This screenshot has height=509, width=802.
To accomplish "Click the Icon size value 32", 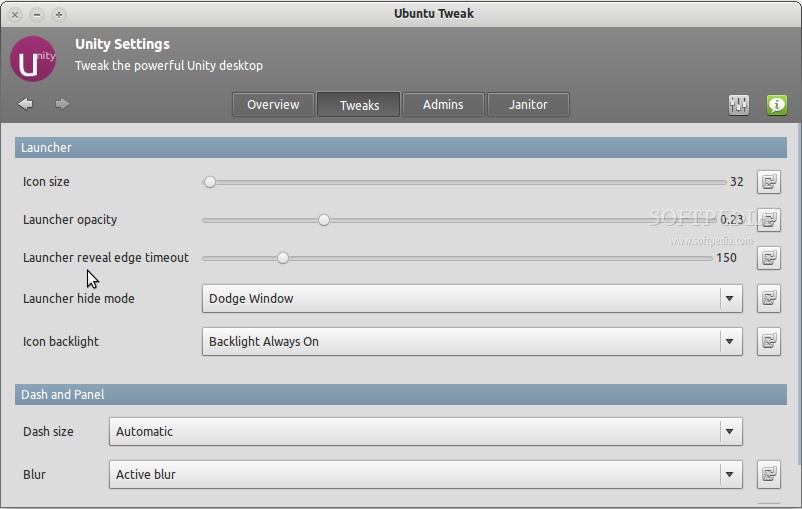I will point(737,182).
